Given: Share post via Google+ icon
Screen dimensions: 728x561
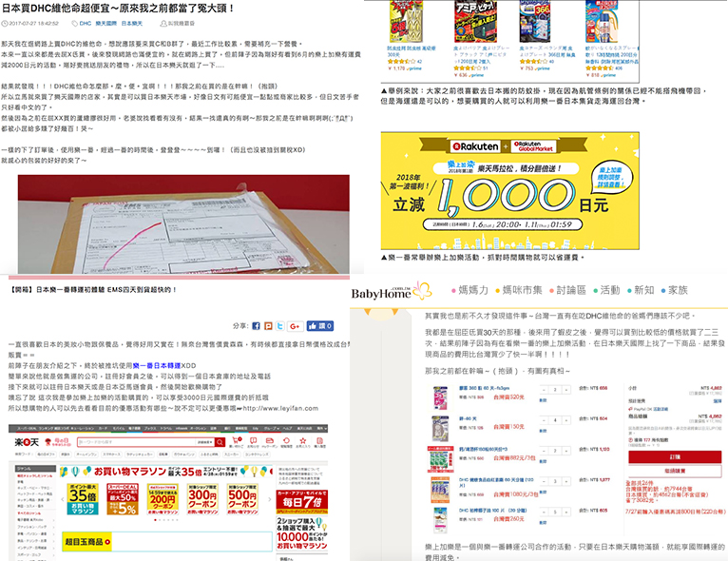Looking at the screenshot, I should pos(295,326).
